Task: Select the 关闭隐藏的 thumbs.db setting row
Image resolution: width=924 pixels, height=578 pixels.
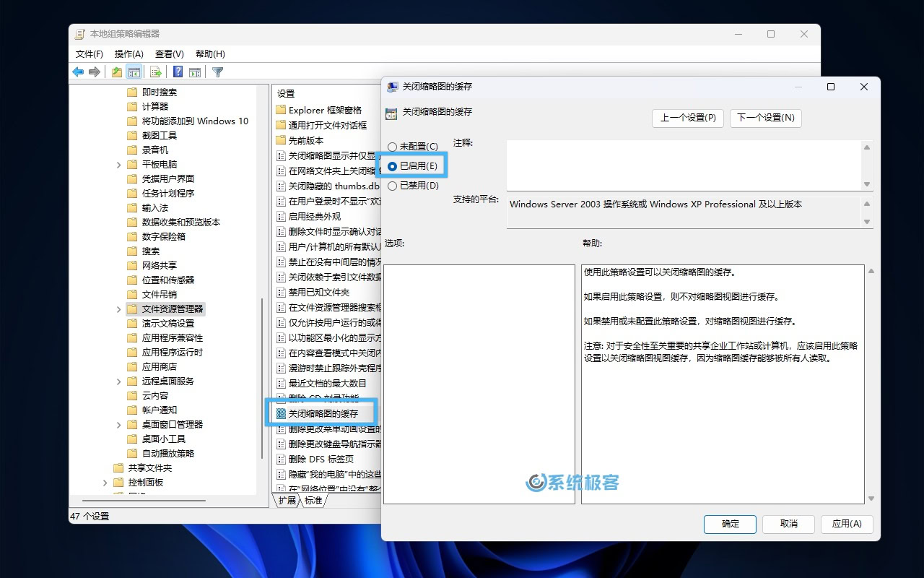Action: (x=328, y=186)
